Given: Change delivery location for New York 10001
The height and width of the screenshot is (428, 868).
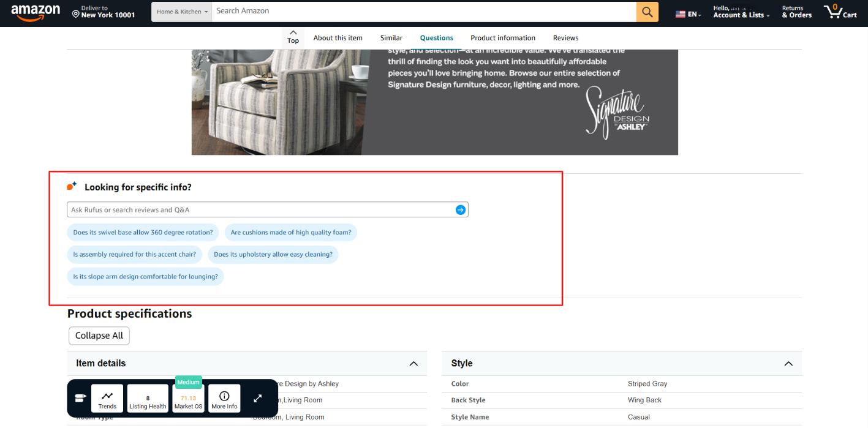Looking at the screenshot, I should click(105, 10).
